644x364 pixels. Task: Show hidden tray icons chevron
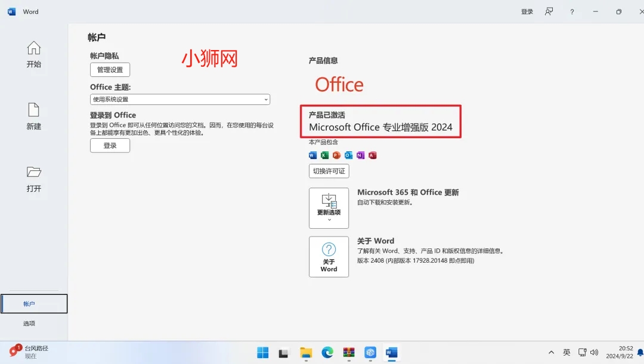click(x=551, y=352)
